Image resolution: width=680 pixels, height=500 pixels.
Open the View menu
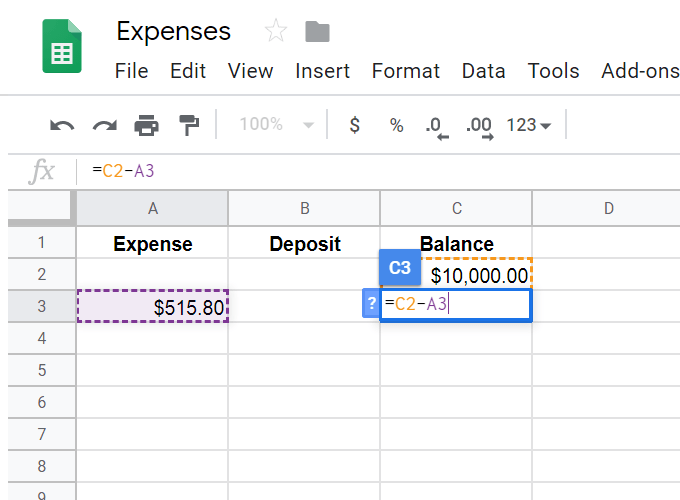click(250, 71)
